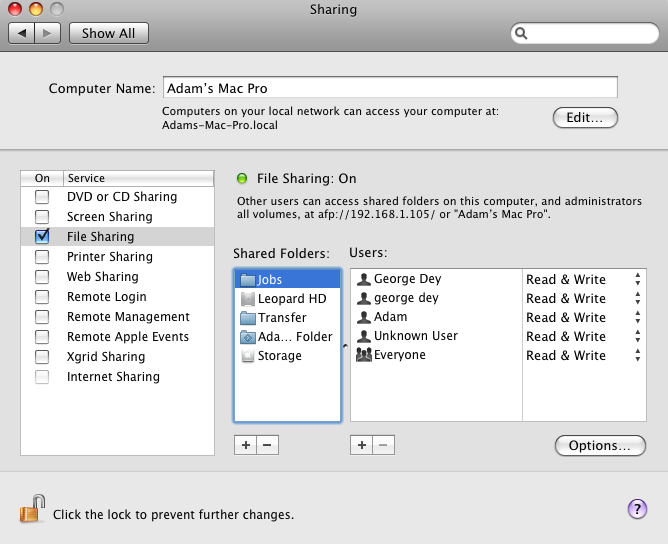Select the Storage shared folder name

pyautogui.click(x=279, y=356)
